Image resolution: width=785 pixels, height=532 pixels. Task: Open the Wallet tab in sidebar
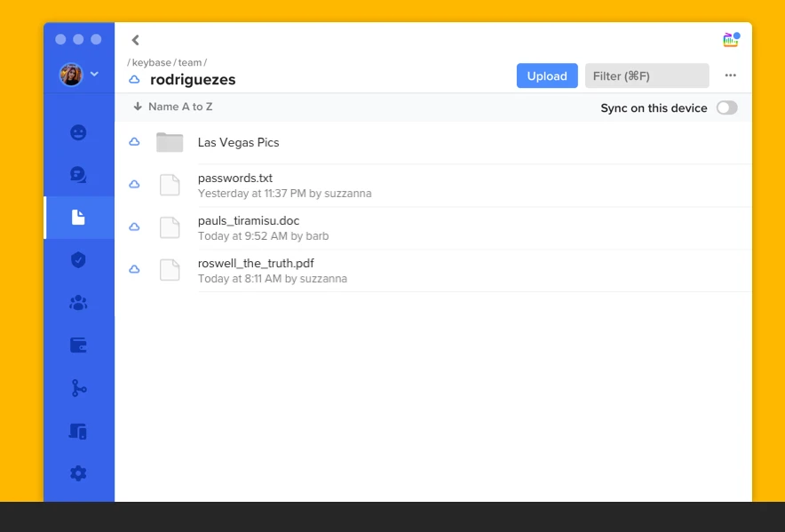click(78, 345)
